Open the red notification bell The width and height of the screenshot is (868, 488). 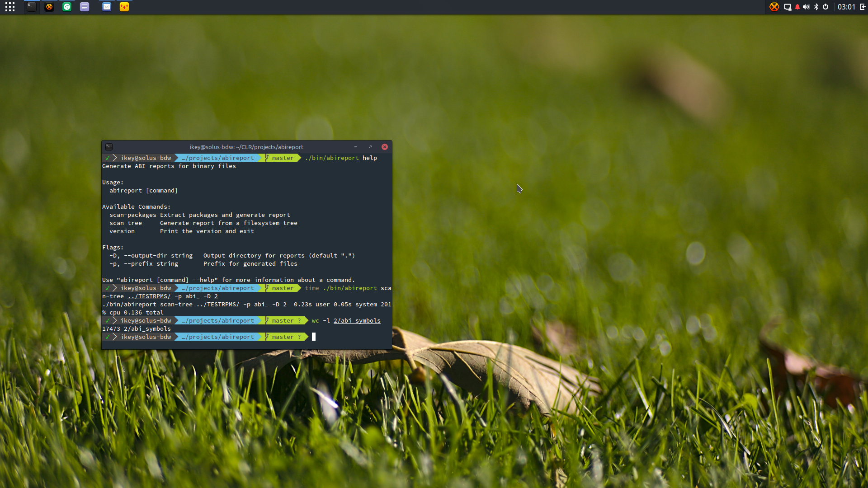797,7
